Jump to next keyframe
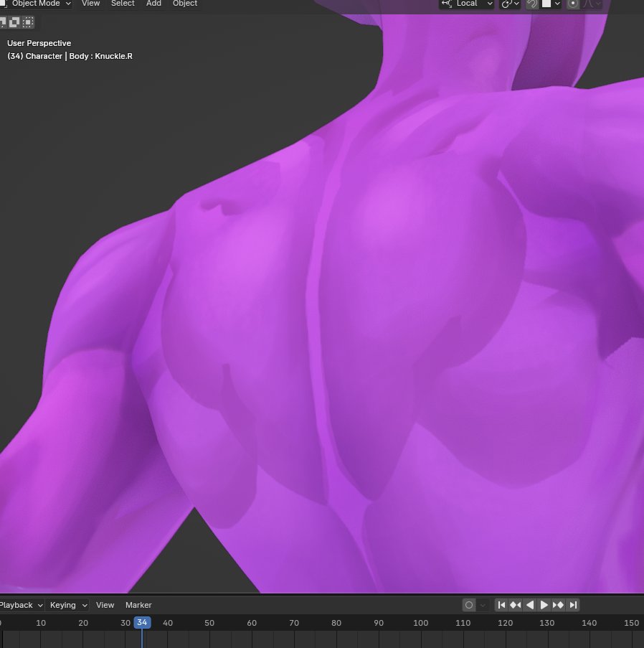644x648 pixels. coord(558,605)
